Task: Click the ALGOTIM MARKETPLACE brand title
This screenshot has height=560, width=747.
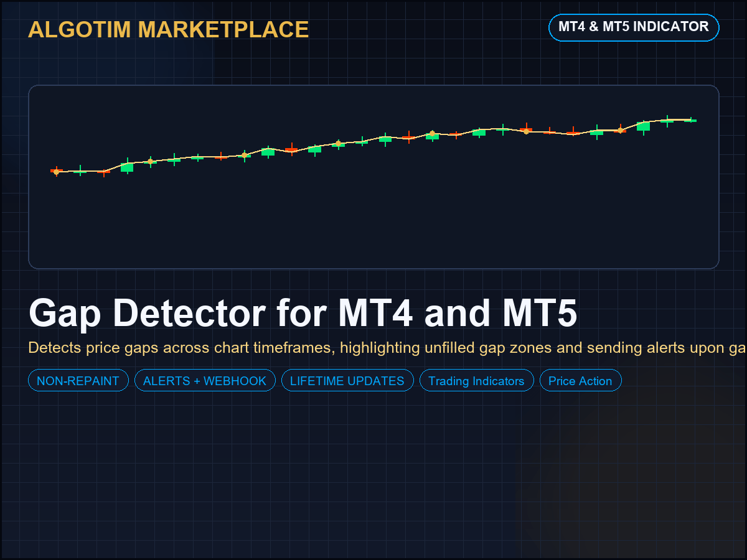Action: (169, 30)
